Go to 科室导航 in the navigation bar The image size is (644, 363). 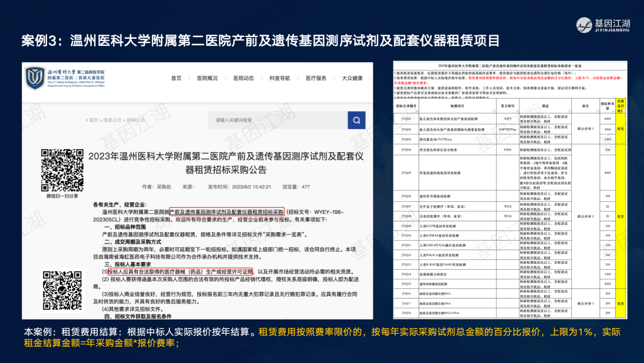(x=279, y=78)
